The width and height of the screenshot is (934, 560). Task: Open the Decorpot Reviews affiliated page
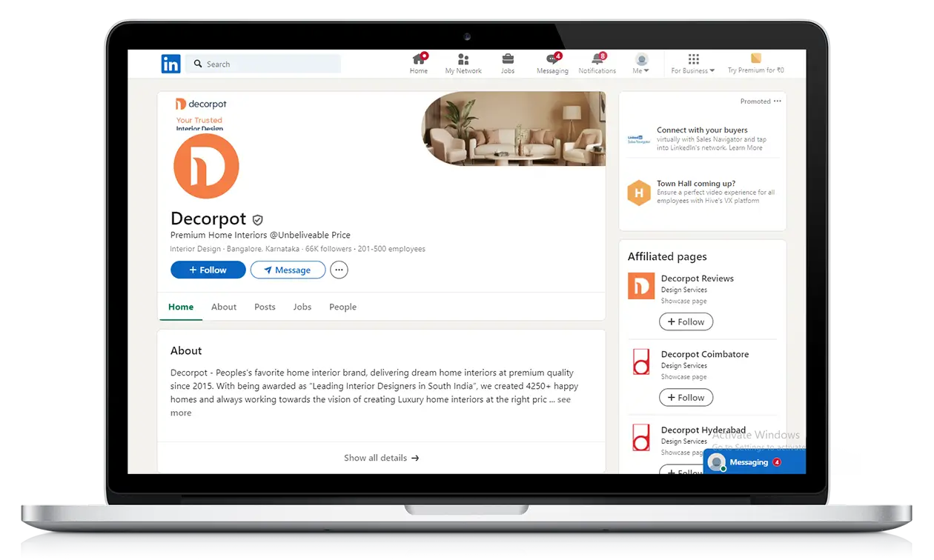698,279
